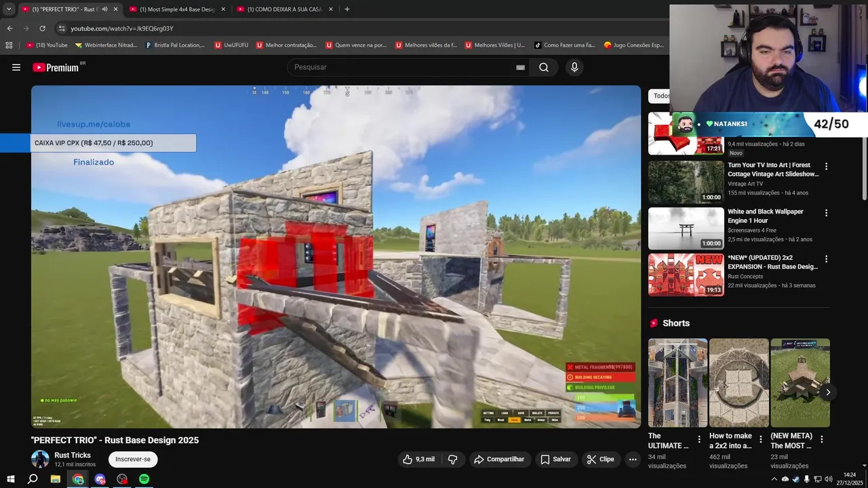Image resolution: width=868 pixels, height=488 pixels.
Task: Dislike the video
Action: tap(452, 460)
